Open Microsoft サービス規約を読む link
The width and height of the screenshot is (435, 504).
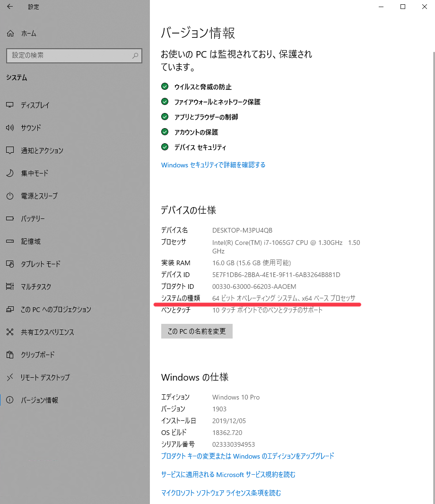point(228,475)
